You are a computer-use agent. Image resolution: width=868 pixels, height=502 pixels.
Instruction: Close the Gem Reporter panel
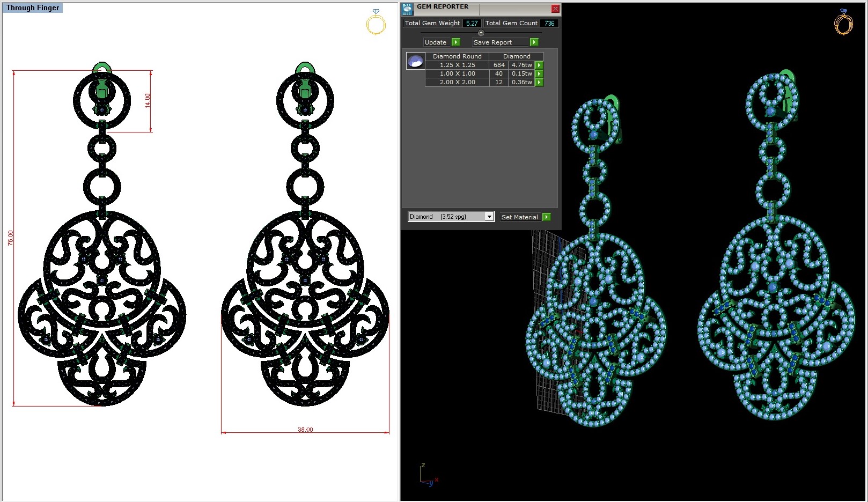point(555,9)
